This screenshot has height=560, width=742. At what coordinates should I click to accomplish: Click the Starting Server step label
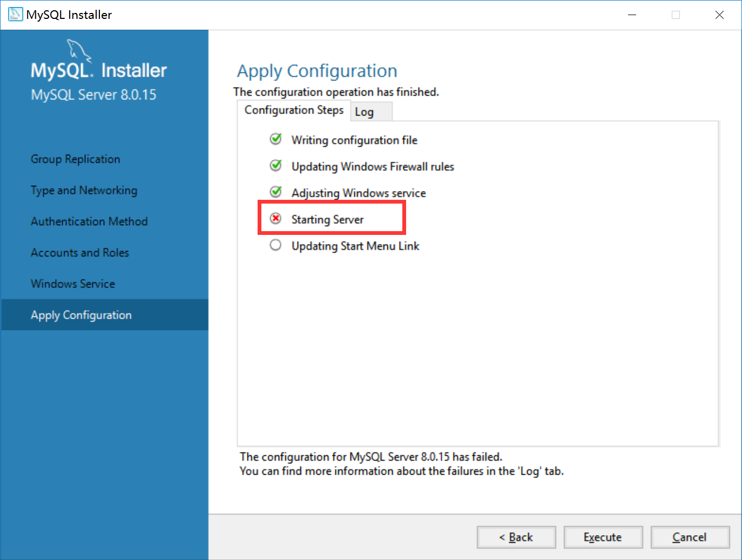327,219
